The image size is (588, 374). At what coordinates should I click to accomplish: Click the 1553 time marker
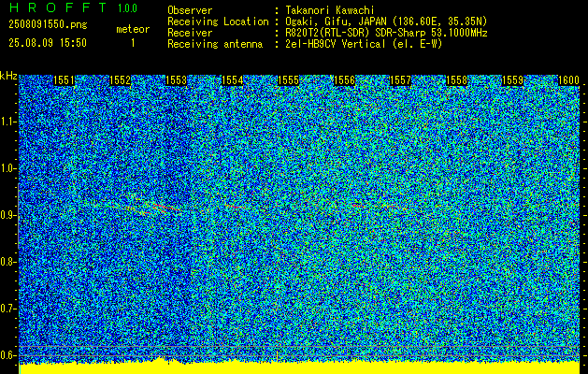pyautogui.click(x=176, y=80)
